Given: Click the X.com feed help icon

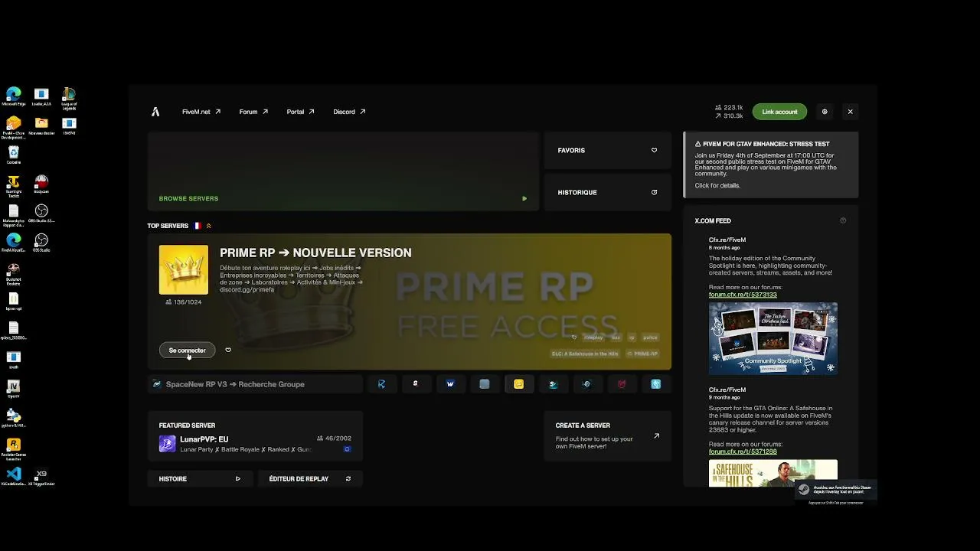Looking at the screenshot, I should click(843, 220).
